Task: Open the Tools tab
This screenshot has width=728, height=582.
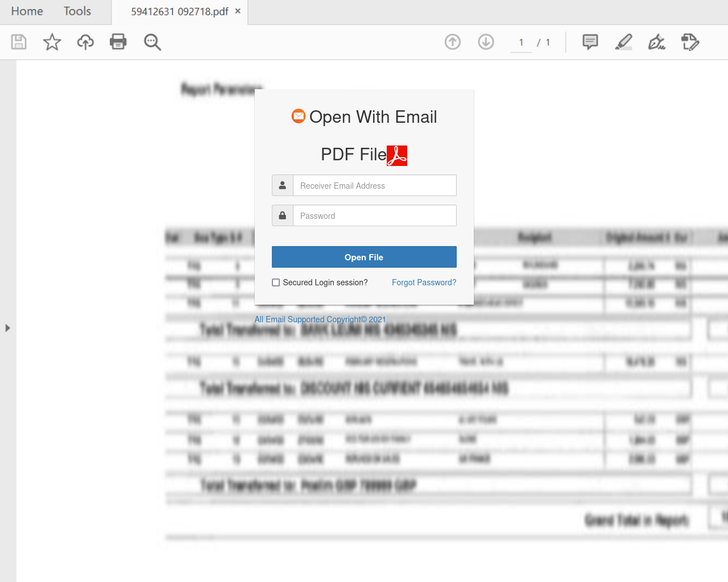Action: coord(77,11)
